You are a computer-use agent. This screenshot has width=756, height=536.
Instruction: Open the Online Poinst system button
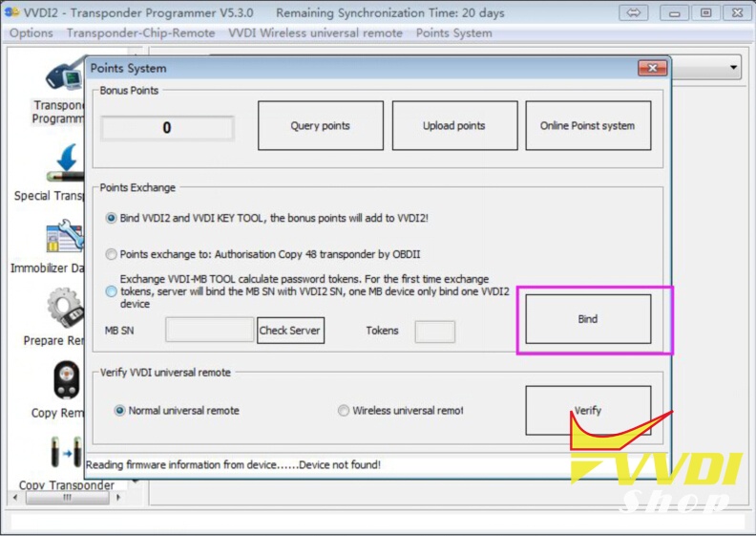(588, 126)
